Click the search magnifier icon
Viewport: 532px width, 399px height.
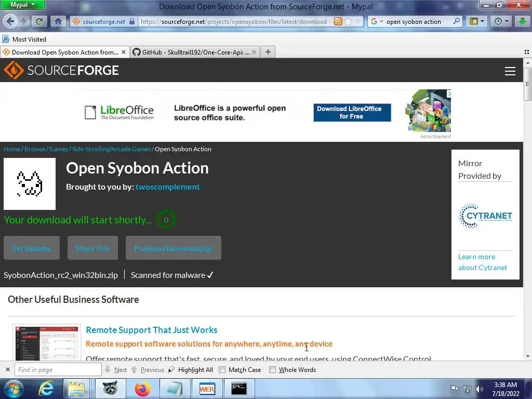coord(456,21)
